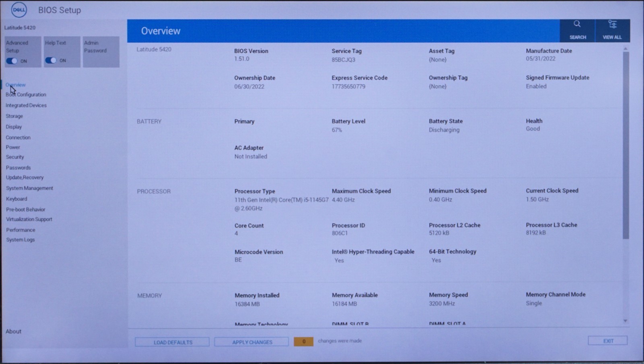644x364 pixels.
Task: Open the Connection section
Action: click(x=18, y=138)
